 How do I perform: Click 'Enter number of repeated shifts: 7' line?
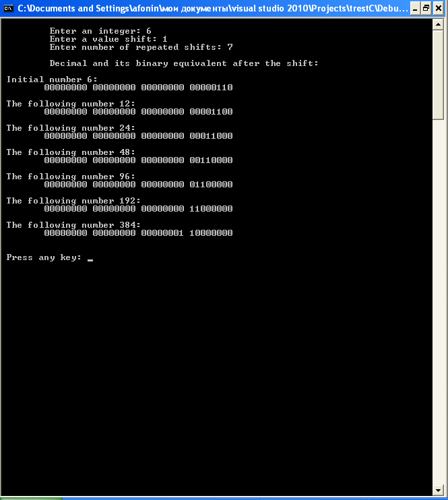click(141, 47)
